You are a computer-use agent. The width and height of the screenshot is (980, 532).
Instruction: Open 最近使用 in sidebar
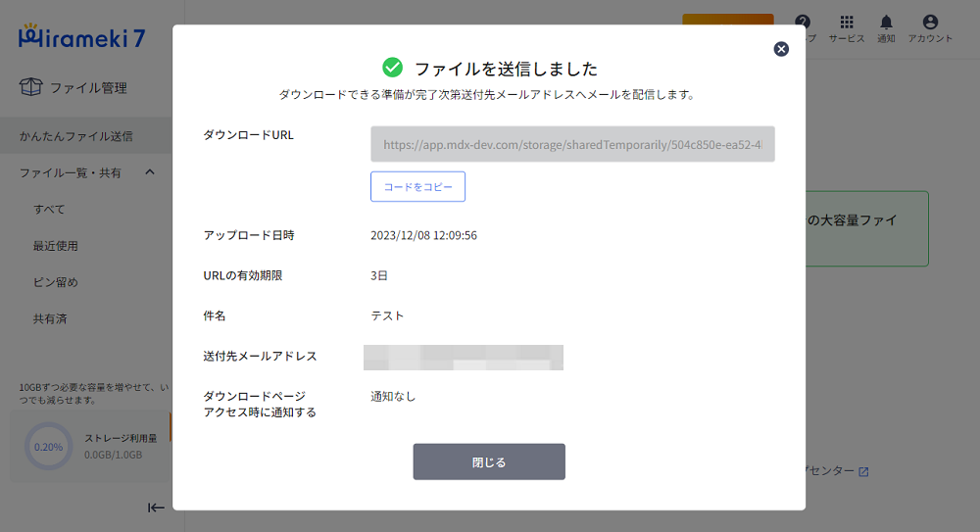56,246
